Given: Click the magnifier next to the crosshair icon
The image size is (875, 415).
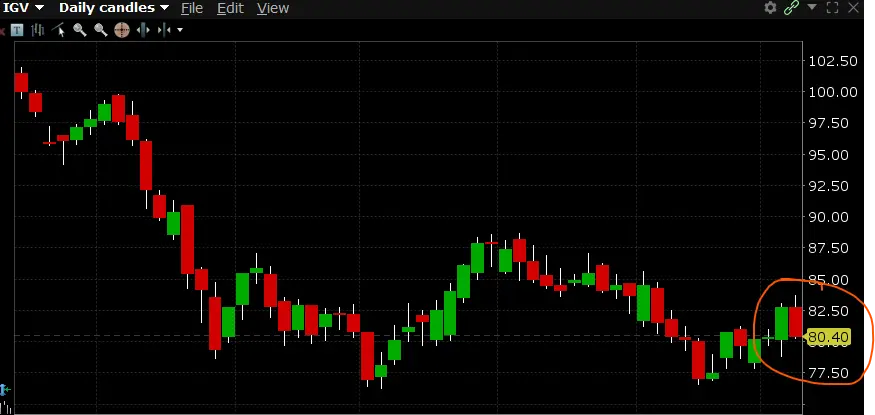Looking at the screenshot, I should pos(100,30).
